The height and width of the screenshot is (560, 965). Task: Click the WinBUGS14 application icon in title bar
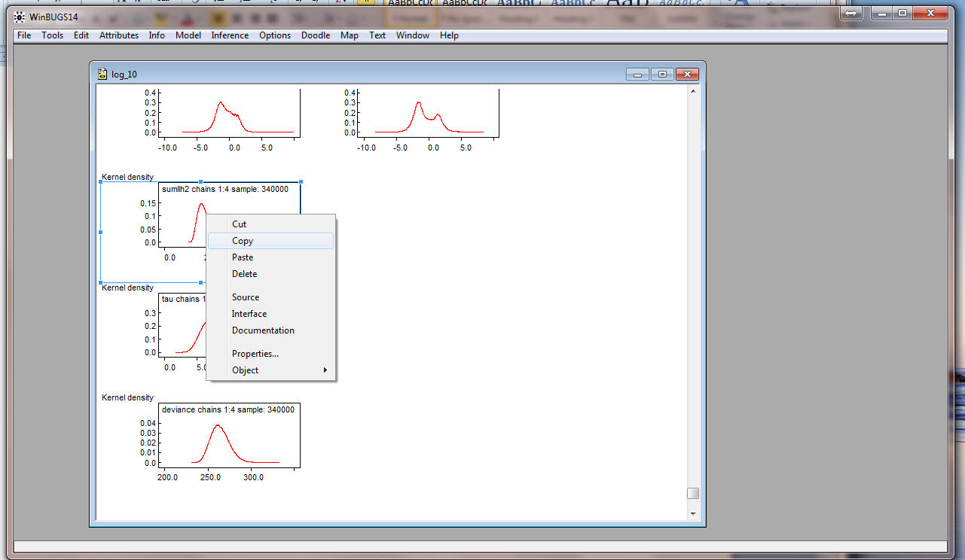(20, 17)
